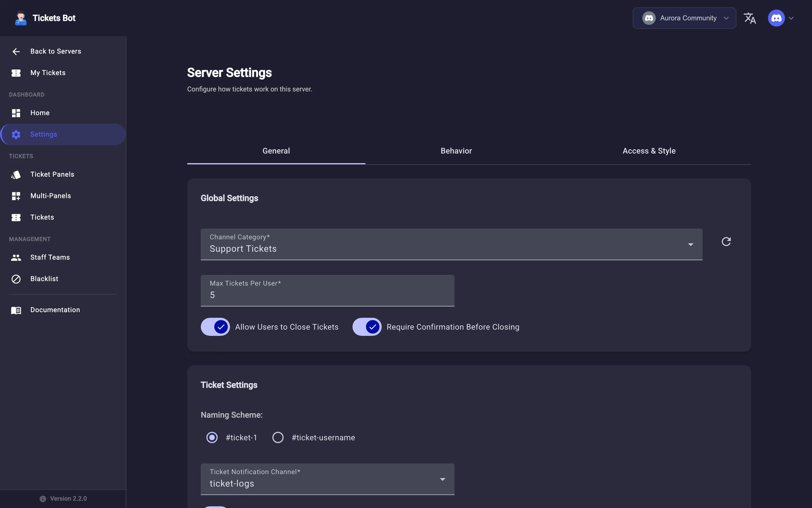Image resolution: width=812 pixels, height=508 pixels.
Task: Open My Tickets in sidebar
Action: (63, 73)
